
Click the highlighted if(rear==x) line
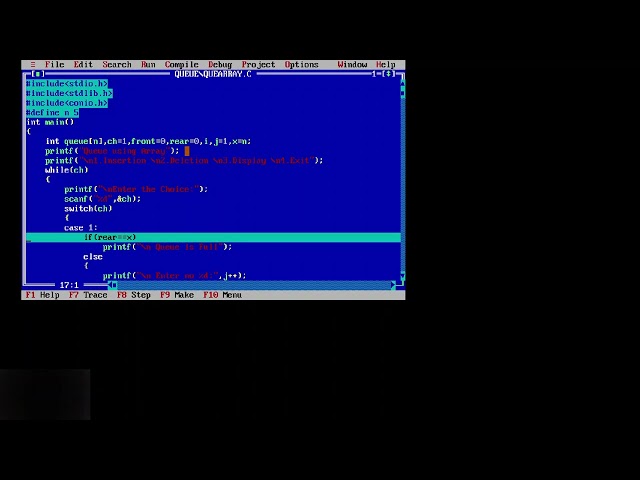(x=213, y=237)
